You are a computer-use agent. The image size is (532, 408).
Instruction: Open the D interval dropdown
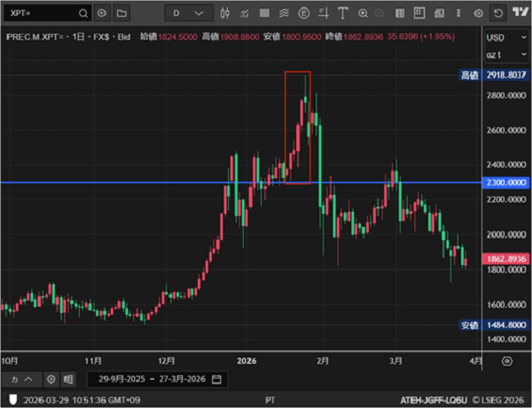[189, 13]
